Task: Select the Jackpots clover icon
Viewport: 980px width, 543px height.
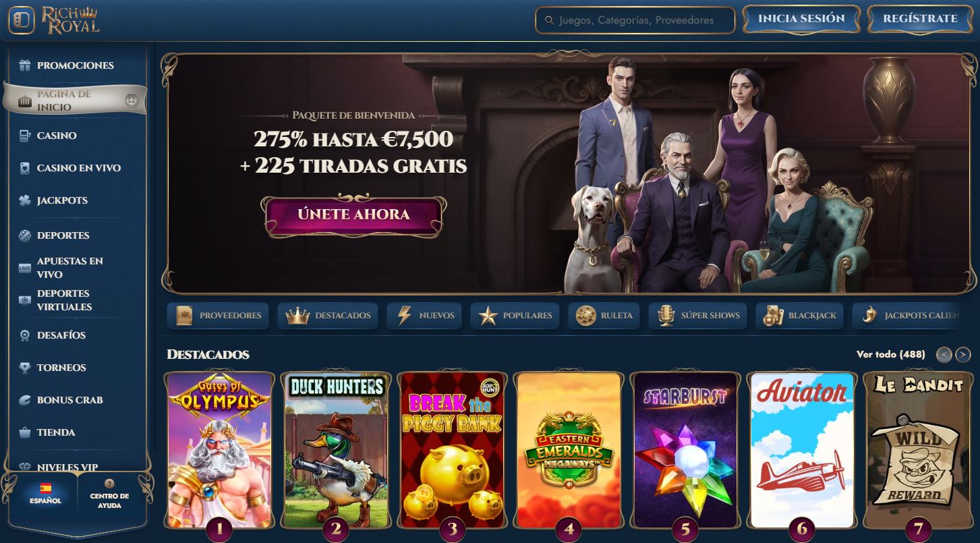Action: click(25, 200)
